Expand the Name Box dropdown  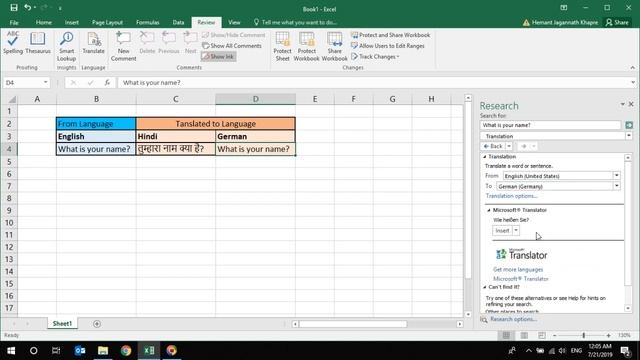click(45, 82)
